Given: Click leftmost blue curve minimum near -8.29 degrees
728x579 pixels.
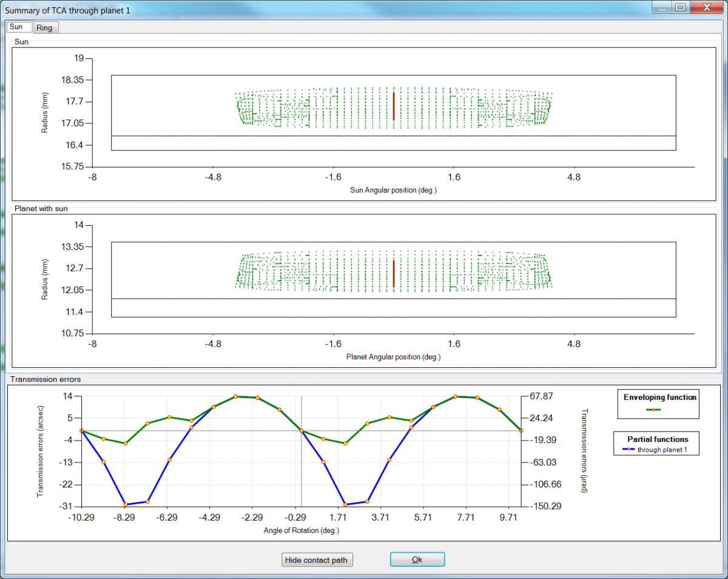Looking at the screenshot, I should pos(125,504).
